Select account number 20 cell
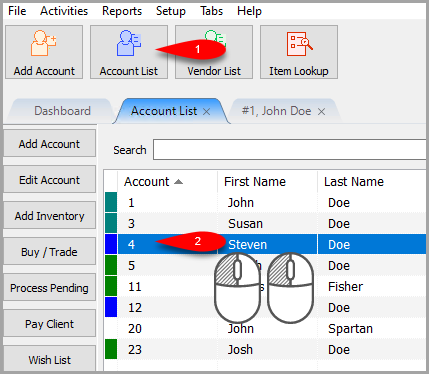 (x=167, y=329)
